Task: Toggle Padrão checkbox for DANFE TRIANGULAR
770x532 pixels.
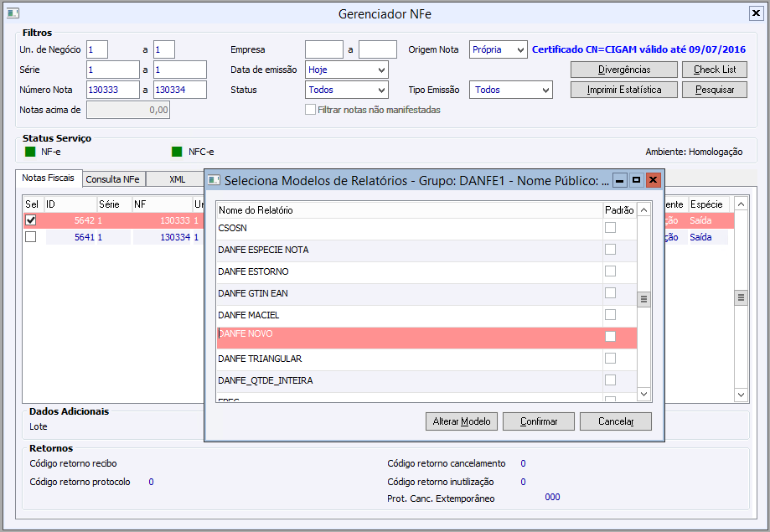Action: click(611, 358)
